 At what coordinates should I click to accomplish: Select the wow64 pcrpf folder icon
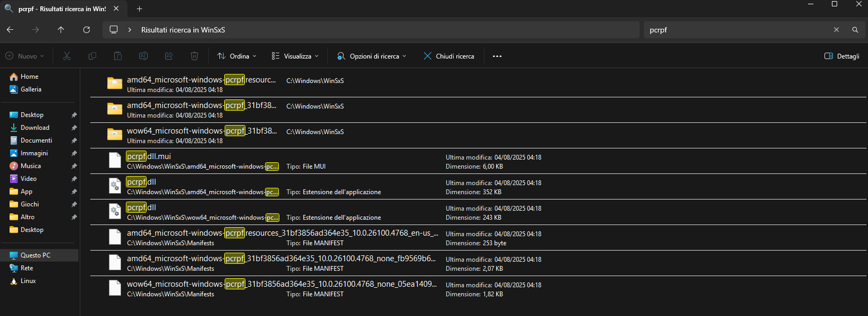tap(115, 135)
